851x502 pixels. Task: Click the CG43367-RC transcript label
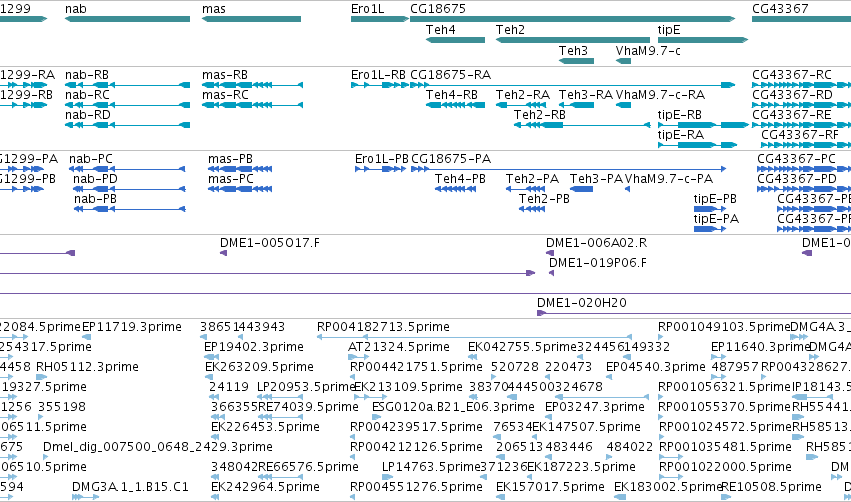[x=792, y=75]
